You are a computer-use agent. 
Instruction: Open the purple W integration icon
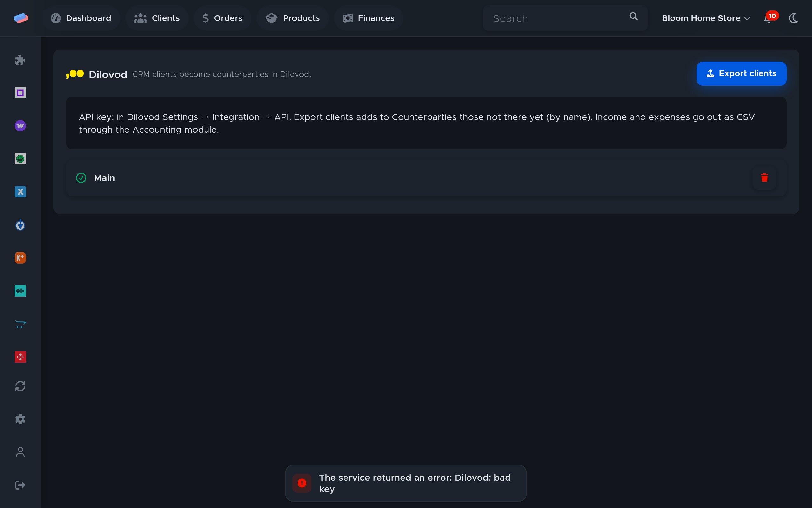click(20, 126)
